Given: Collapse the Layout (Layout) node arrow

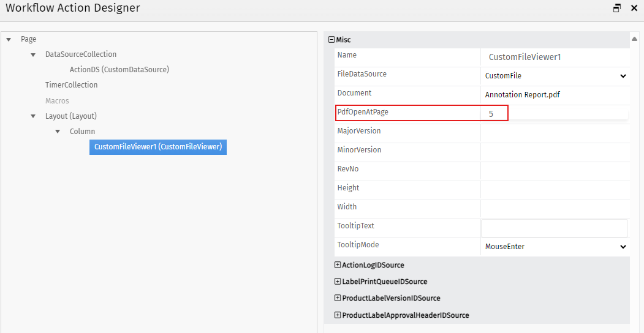Looking at the screenshot, I should point(33,116).
